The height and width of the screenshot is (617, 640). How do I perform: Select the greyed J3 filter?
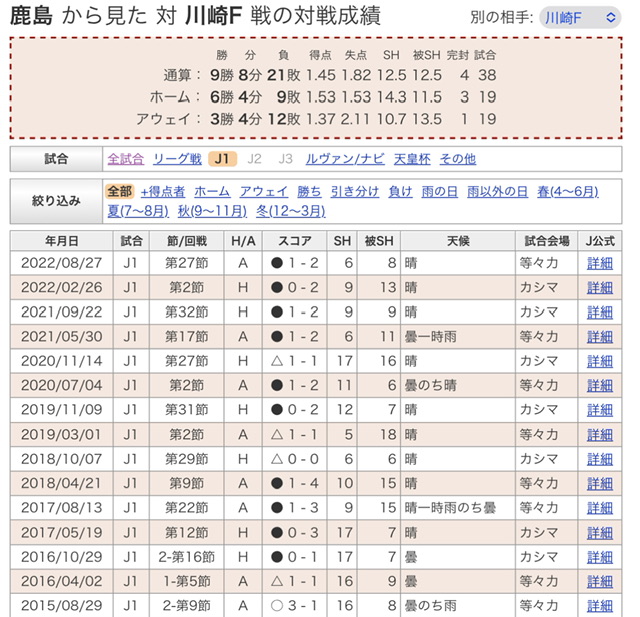[285, 159]
